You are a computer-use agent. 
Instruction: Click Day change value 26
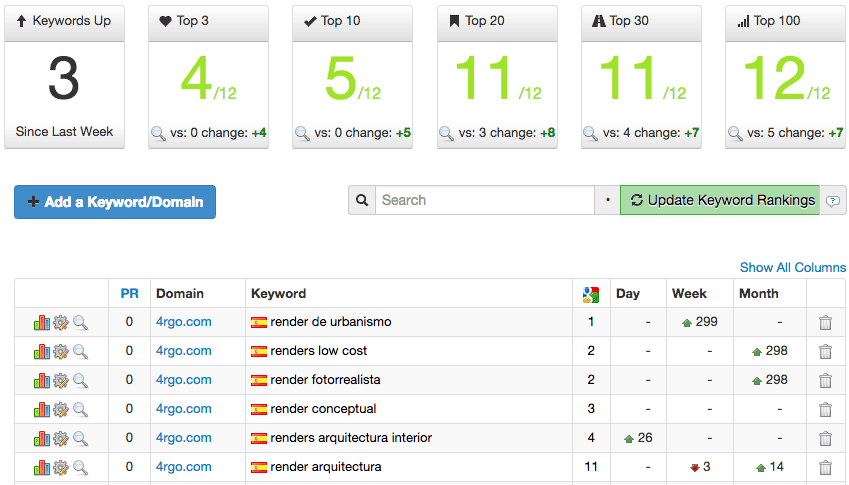[644, 437]
